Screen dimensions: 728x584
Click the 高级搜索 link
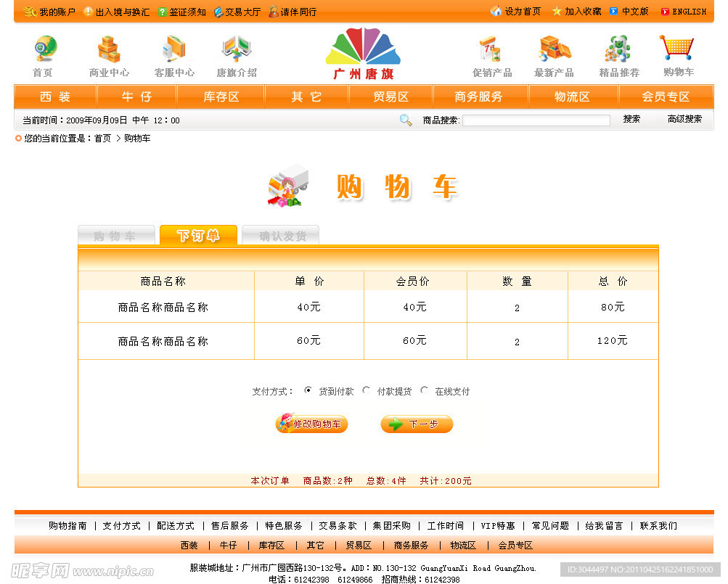pos(684,119)
